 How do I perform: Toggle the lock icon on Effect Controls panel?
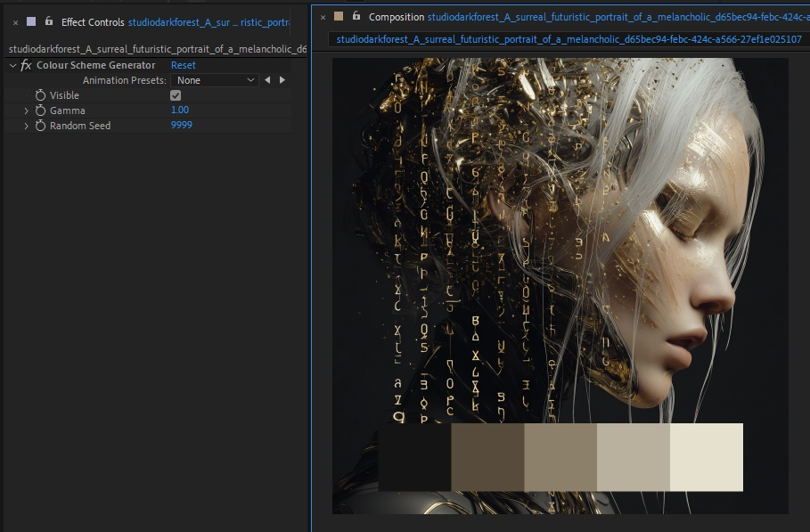click(48, 21)
